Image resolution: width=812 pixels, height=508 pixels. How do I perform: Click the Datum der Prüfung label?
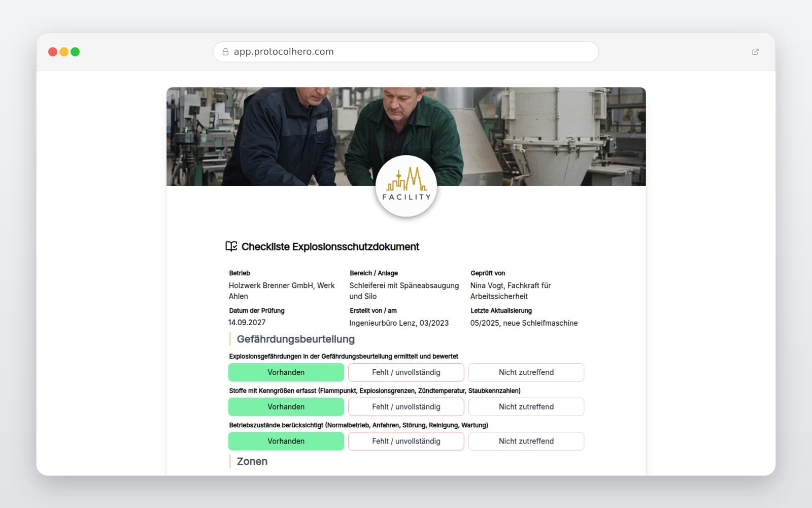[x=257, y=310]
